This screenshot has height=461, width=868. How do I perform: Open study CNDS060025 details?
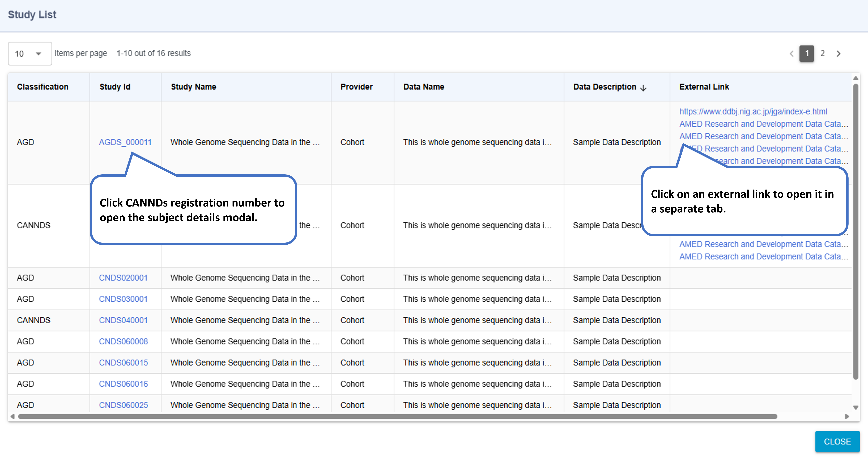coord(123,405)
